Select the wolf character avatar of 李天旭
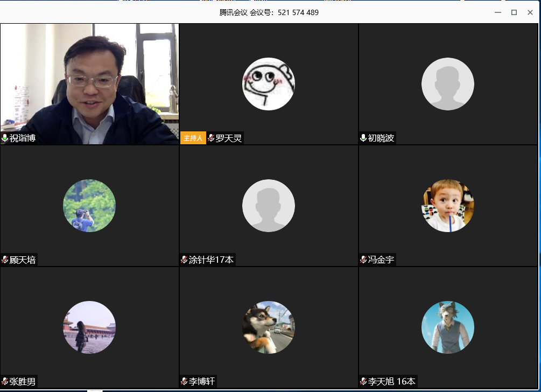Image resolution: width=541 pixels, height=392 pixels. pyautogui.click(x=447, y=327)
